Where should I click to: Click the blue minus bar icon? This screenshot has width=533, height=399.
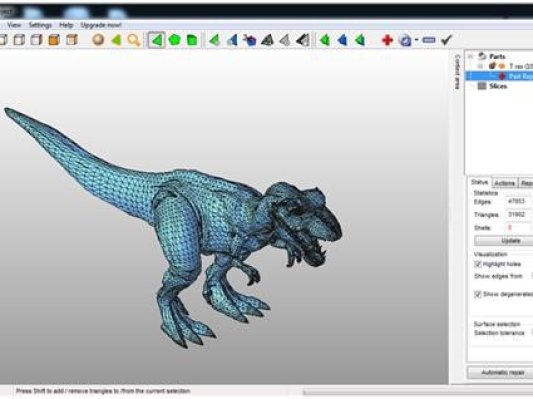tap(429, 40)
